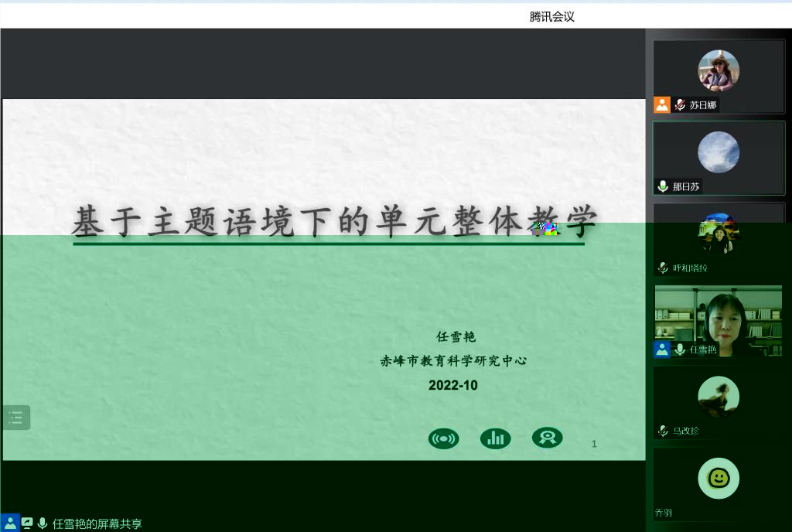Click the green award ribbon icon
The image size is (792, 532).
pyautogui.click(x=547, y=438)
